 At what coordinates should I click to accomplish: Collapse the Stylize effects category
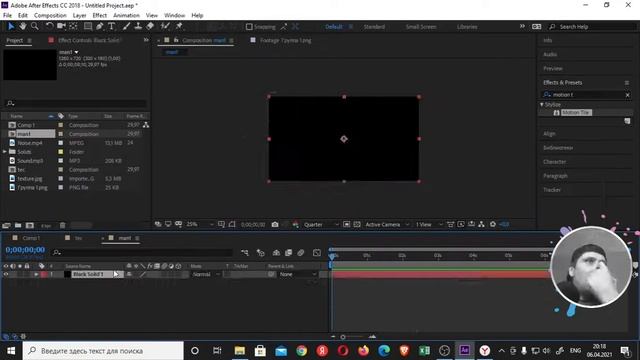pos(542,104)
